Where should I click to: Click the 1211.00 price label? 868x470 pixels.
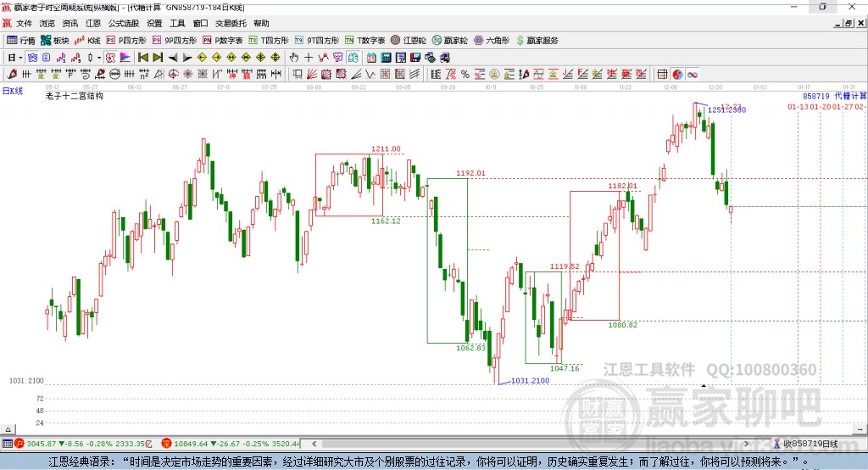(386, 149)
